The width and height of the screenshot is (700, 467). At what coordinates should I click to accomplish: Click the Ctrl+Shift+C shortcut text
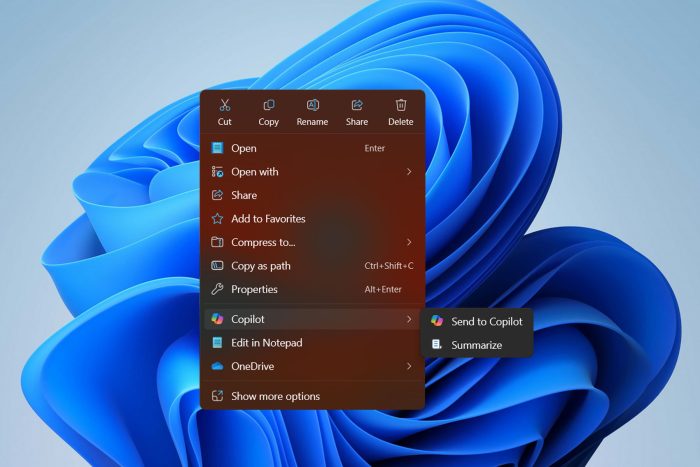[389, 266]
